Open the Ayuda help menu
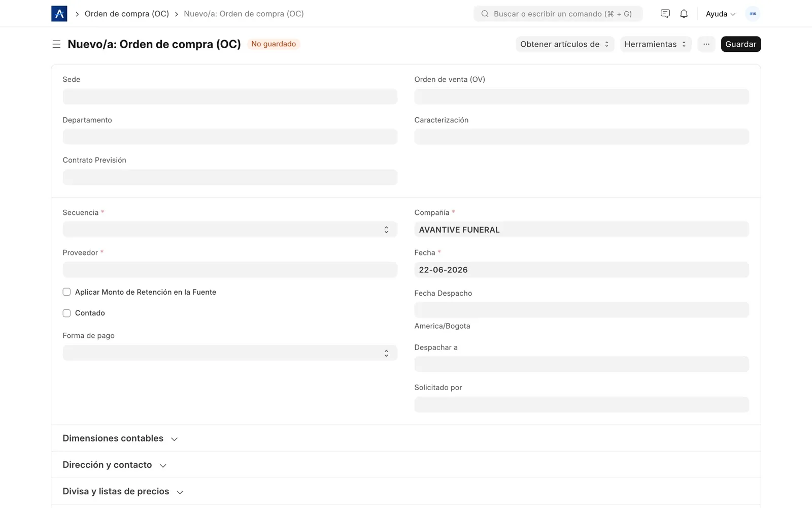 (720, 14)
